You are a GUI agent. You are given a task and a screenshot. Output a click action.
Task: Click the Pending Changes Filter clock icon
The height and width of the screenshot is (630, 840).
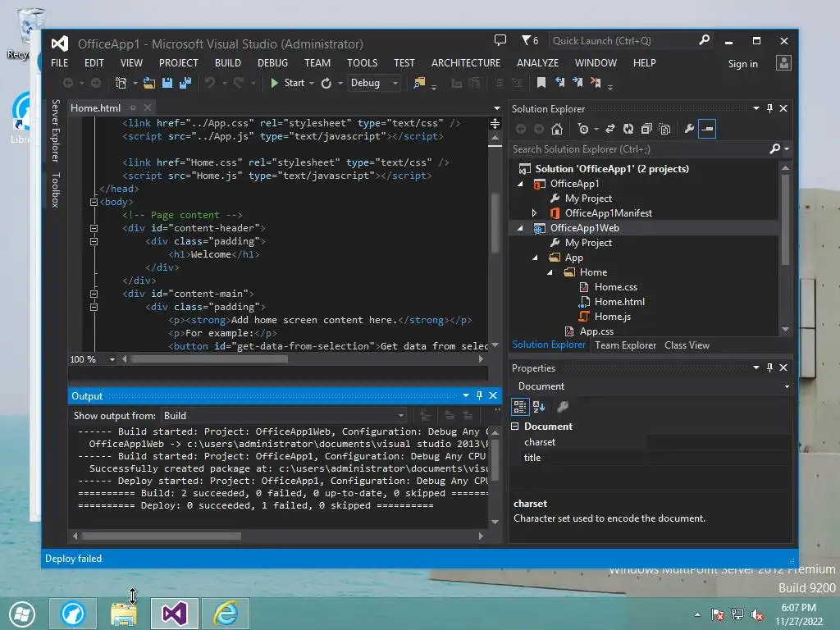[583, 129]
